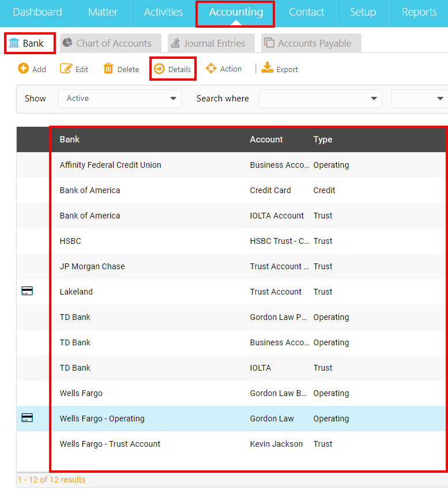Click the Chart of Accounts pie icon
The width and height of the screenshot is (448, 490).
[67, 43]
